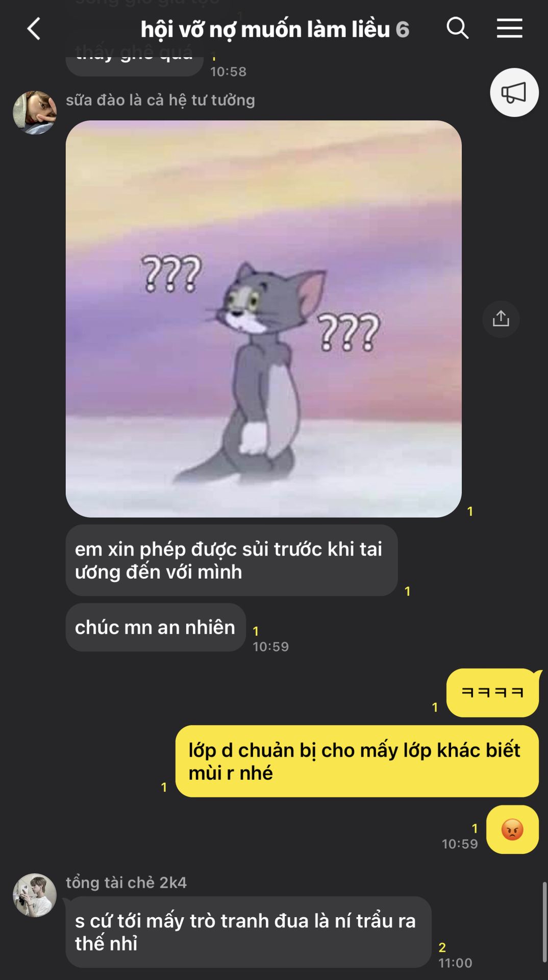Select message 's cứ tới mấy trò tranh đua'
The width and height of the screenshot is (548, 980).
pos(248,932)
